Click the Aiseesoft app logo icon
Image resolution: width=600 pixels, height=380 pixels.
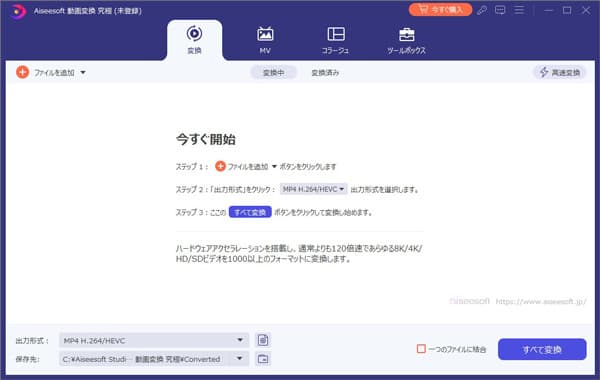point(18,11)
